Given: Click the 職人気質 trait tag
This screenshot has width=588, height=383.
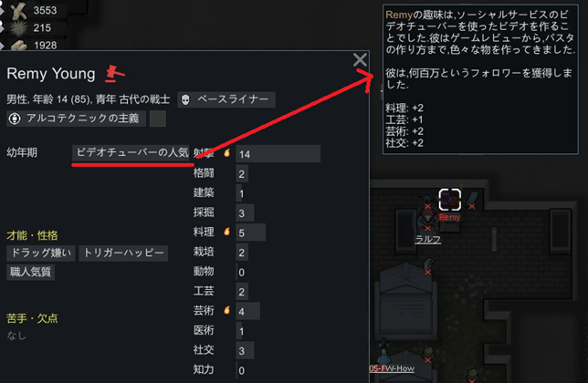Looking at the screenshot, I should coord(31,272).
